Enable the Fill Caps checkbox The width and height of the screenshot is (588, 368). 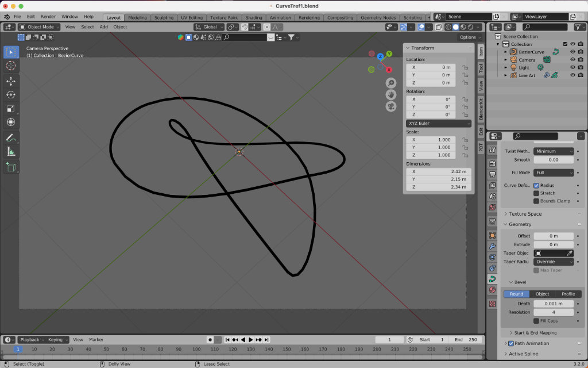(x=536, y=321)
